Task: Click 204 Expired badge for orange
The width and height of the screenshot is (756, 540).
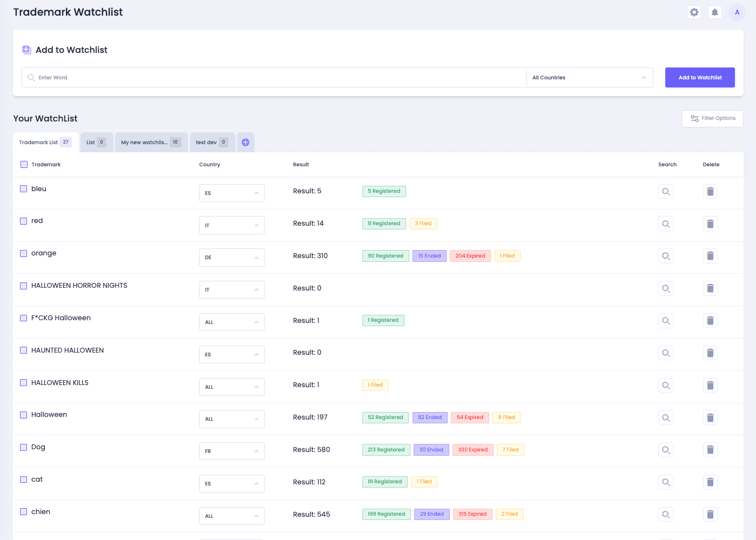Action: click(x=470, y=256)
